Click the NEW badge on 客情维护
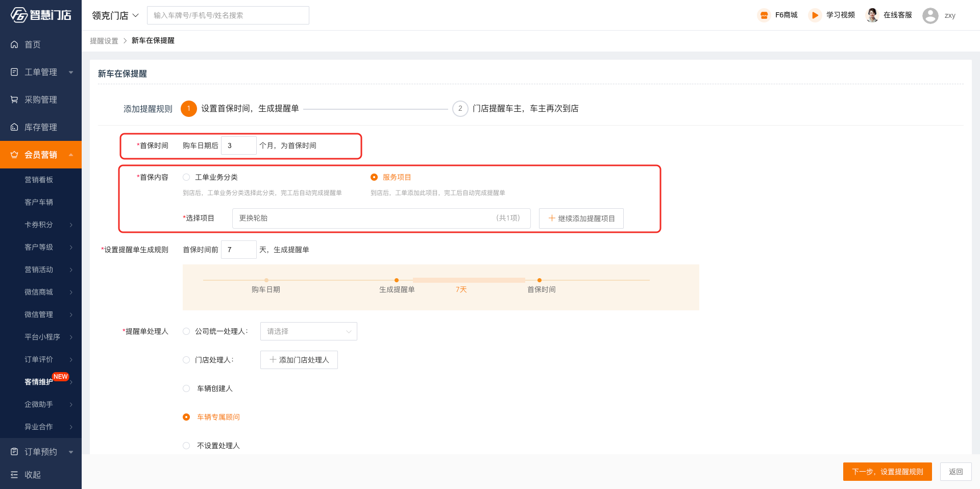This screenshot has width=980, height=489. pyautogui.click(x=60, y=377)
